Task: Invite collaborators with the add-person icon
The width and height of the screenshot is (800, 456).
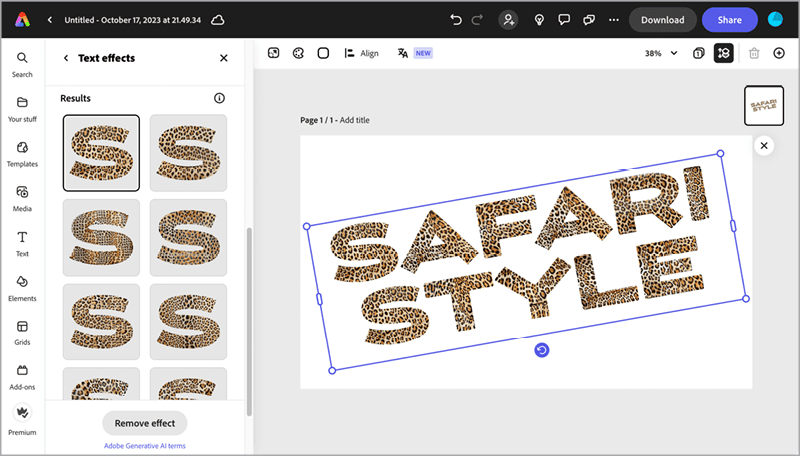Action: tap(508, 20)
